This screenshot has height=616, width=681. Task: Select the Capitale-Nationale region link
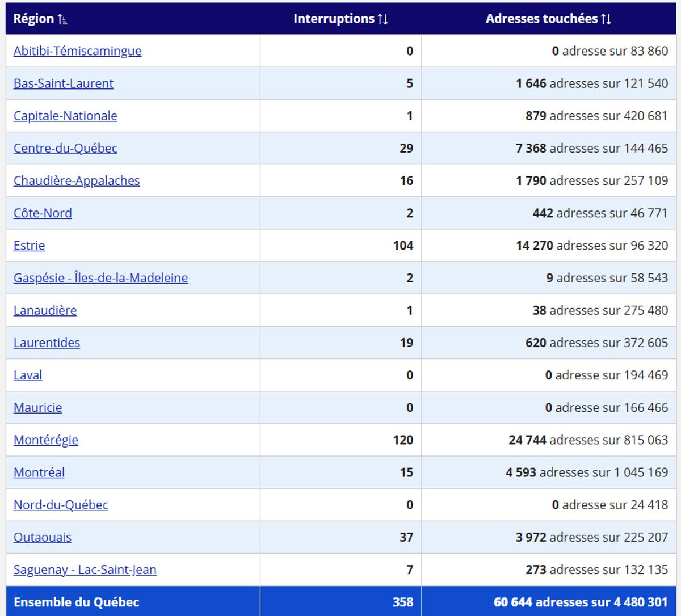65,116
